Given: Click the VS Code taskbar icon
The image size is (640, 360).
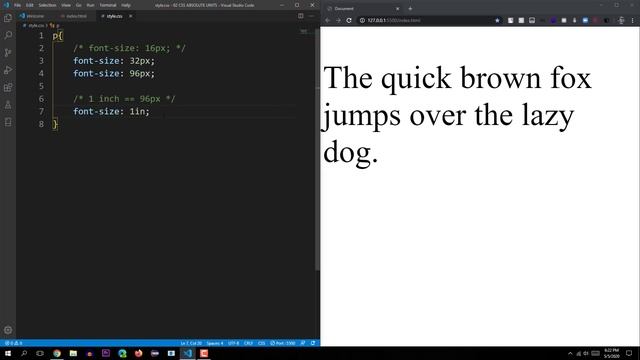Looking at the screenshot, I should tap(187, 353).
